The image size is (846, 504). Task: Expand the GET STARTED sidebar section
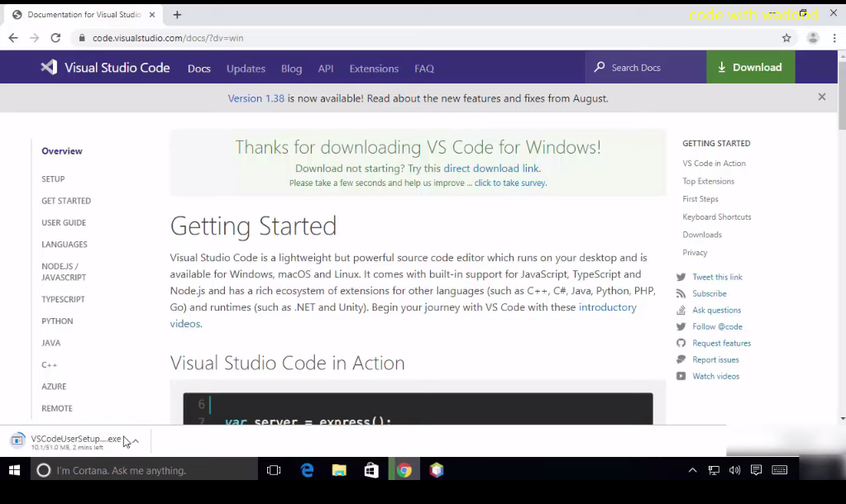pyautogui.click(x=66, y=201)
